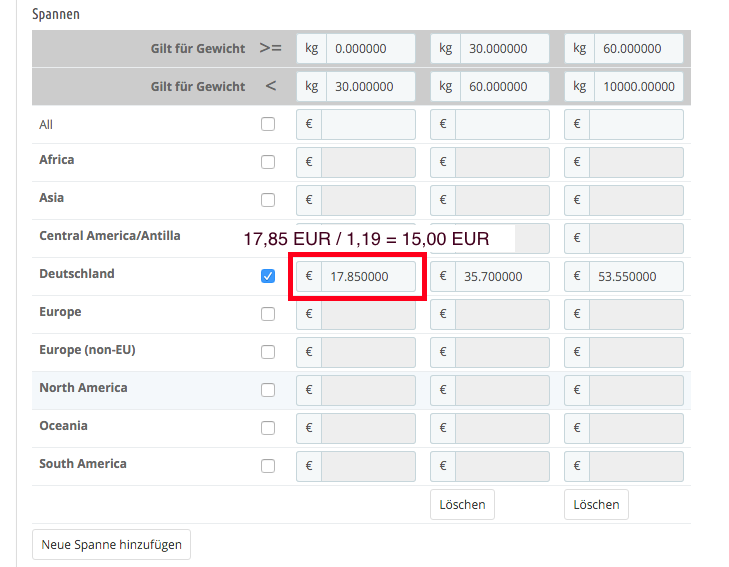Image resolution: width=729 pixels, height=567 pixels.
Task: Click the first All row price field
Action: coord(368,125)
